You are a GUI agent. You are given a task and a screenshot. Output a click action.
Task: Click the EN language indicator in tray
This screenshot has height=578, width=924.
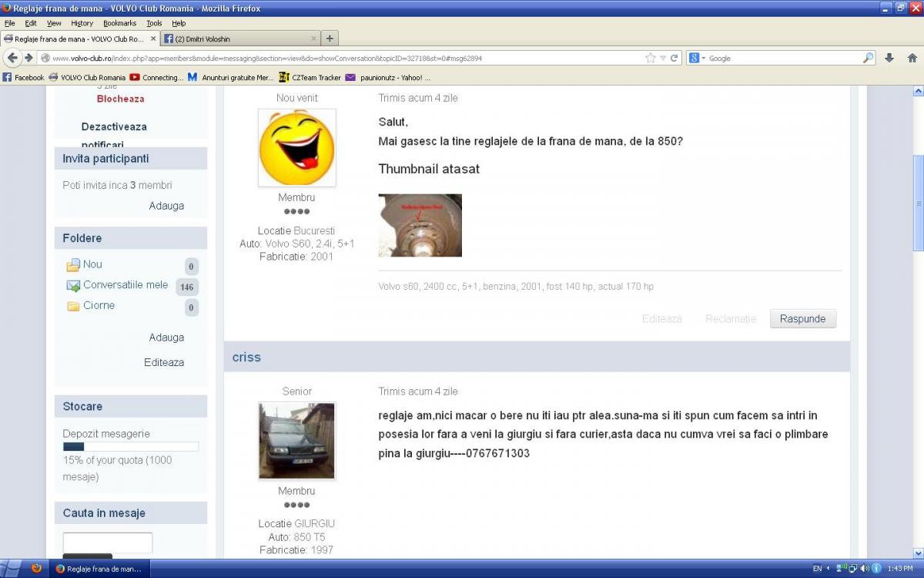pyautogui.click(x=817, y=569)
